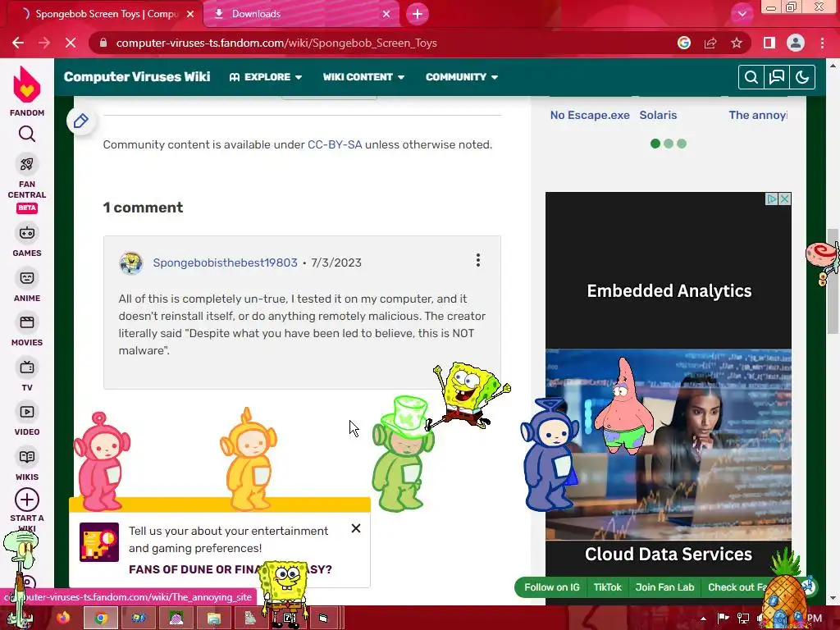Go back in Chrome
This screenshot has height=630, width=840.
tap(18, 43)
